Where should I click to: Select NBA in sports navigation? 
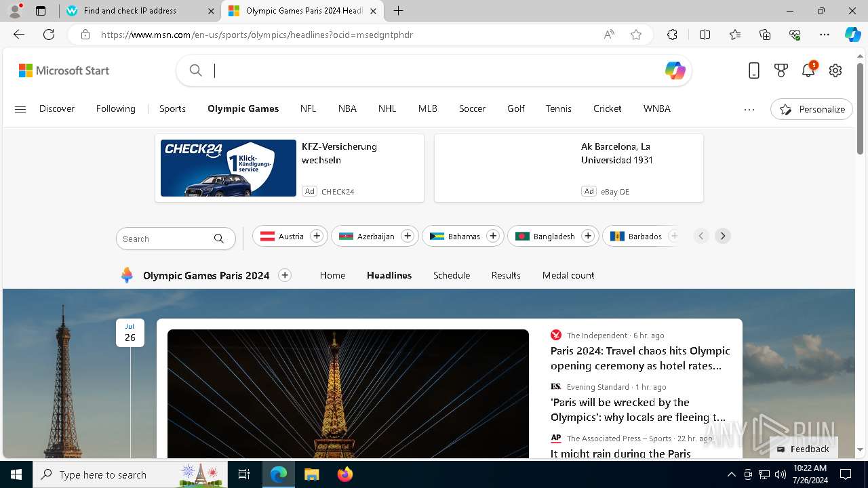(347, 108)
